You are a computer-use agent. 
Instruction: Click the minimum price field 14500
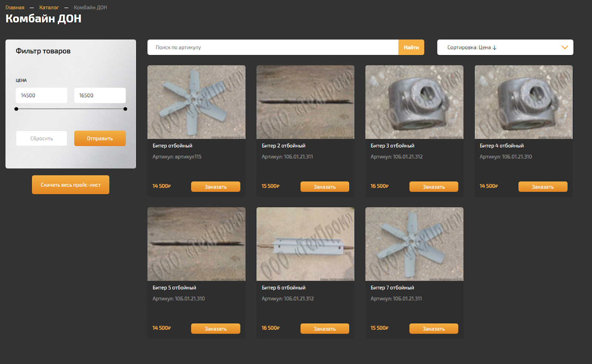click(41, 95)
